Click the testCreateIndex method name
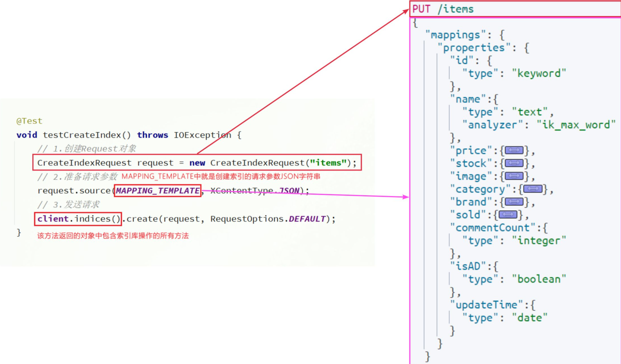621x364 pixels. click(82, 135)
